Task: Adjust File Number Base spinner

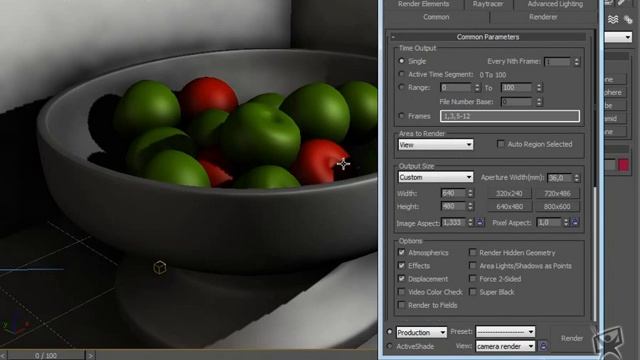Action: coord(539,102)
